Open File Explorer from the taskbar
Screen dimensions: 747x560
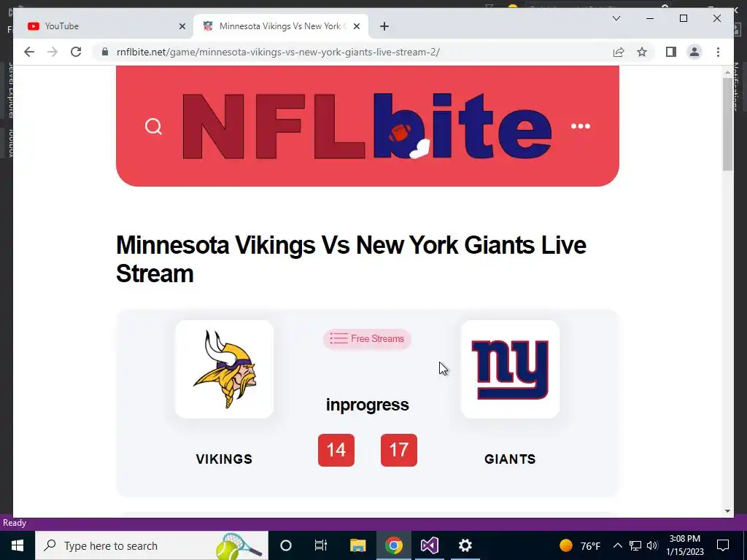click(357, 545)
